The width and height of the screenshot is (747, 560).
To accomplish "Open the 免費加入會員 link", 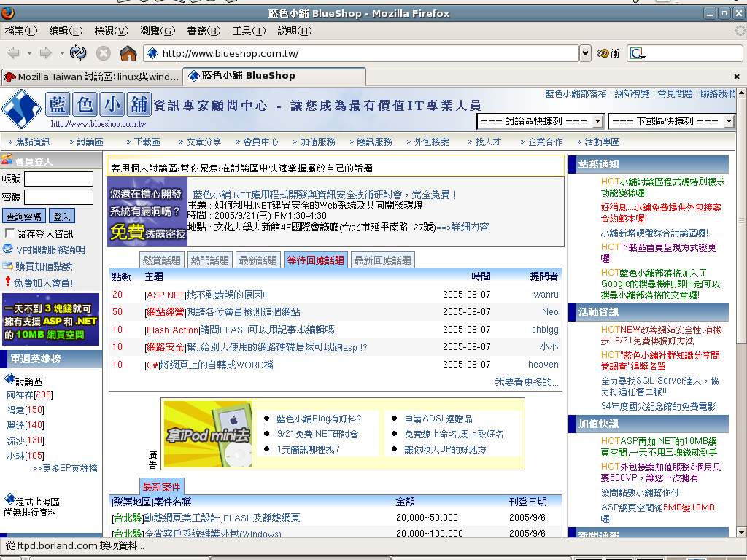I will (44, 282).
